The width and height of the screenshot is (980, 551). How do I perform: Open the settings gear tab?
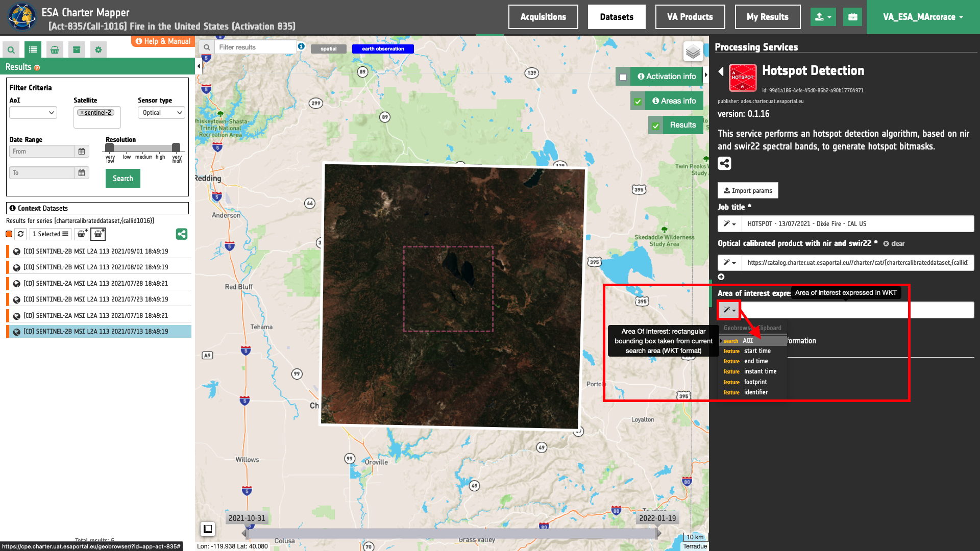tap(99, 49)
